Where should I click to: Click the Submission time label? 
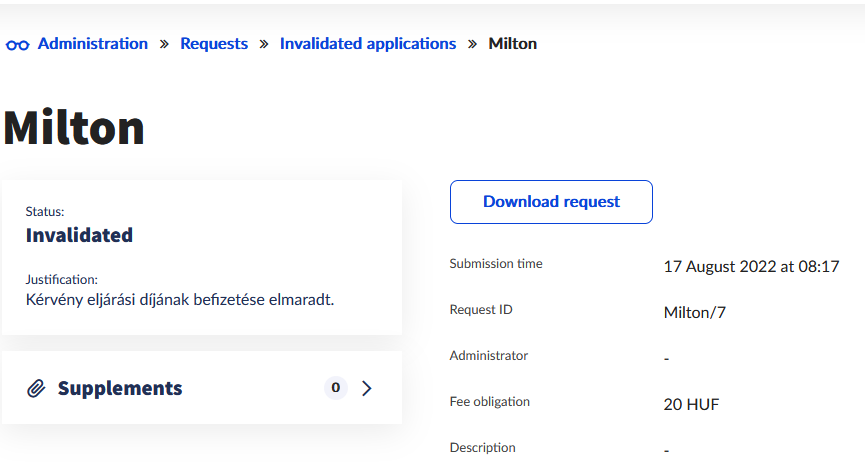pyautogui.click(x=496, y=264)
